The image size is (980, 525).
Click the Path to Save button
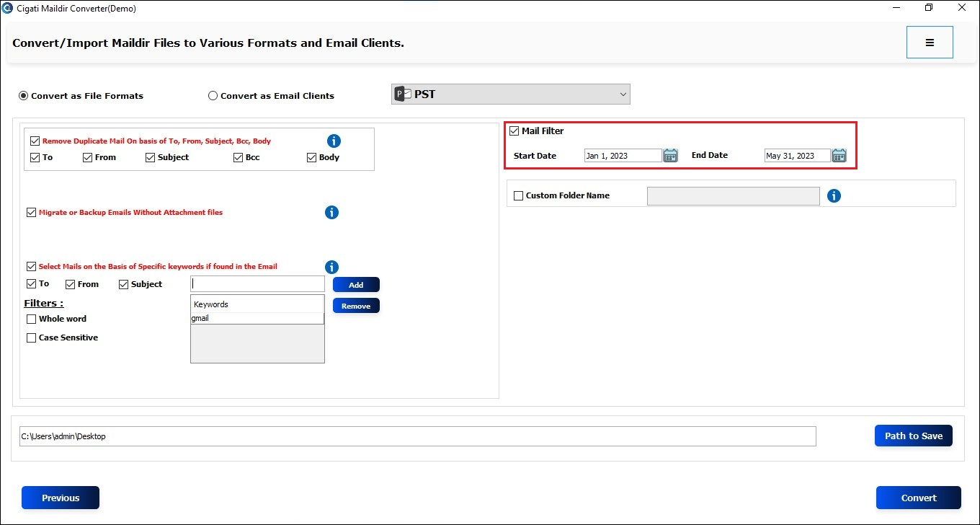coord(914,436)
